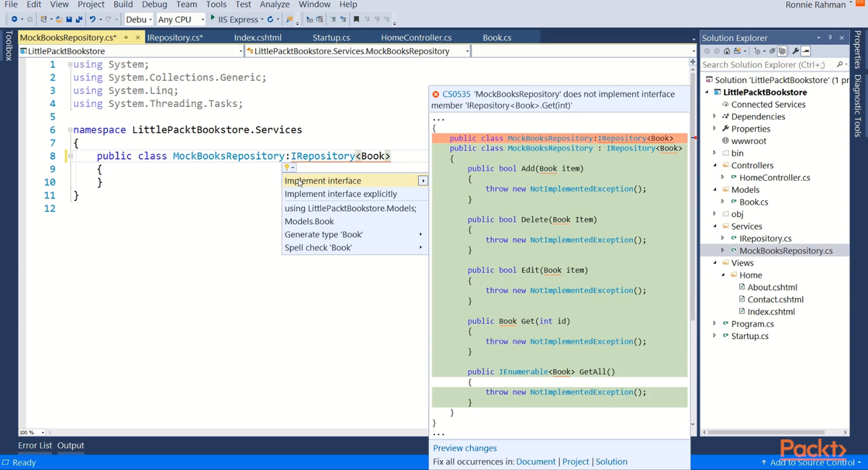Click the Preview changes link
The height and width of the screenshot is (470, 868).
tap(464, 448)
